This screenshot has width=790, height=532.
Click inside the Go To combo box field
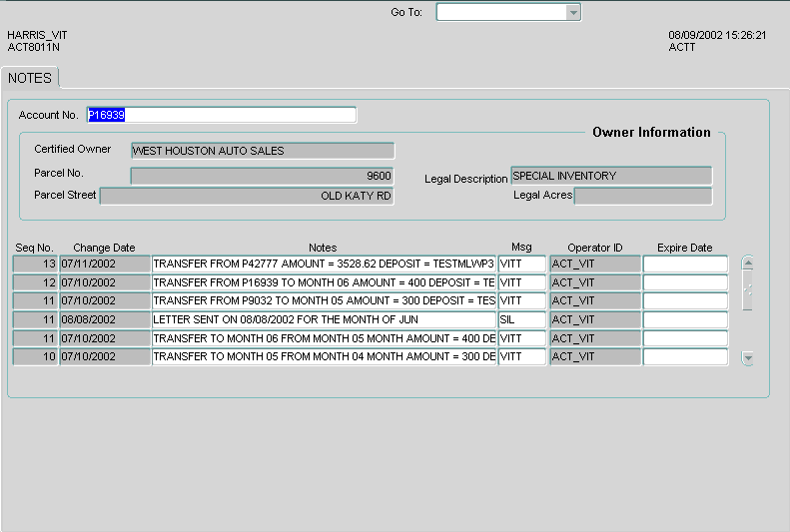coord(501,12)
